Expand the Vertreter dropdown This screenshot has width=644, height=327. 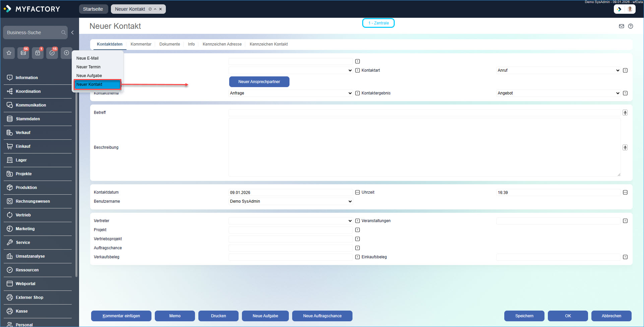pyautogui.click(x=291, y=221)
